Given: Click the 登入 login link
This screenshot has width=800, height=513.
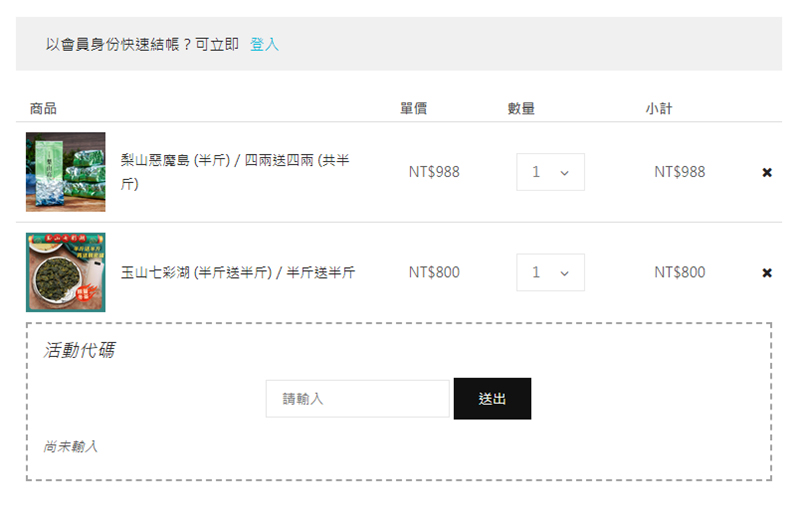Looking at the screenshot, I should click(x=264, y=44).
